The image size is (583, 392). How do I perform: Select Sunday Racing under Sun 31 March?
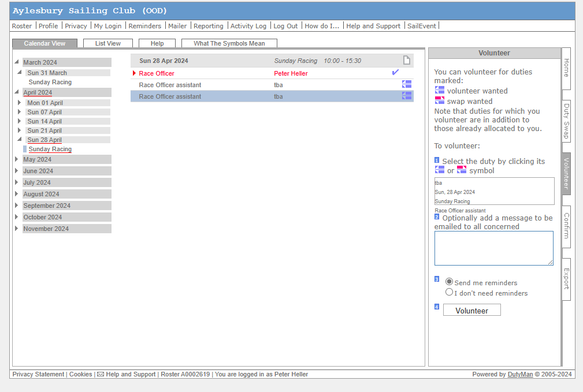tap(50, 82)
